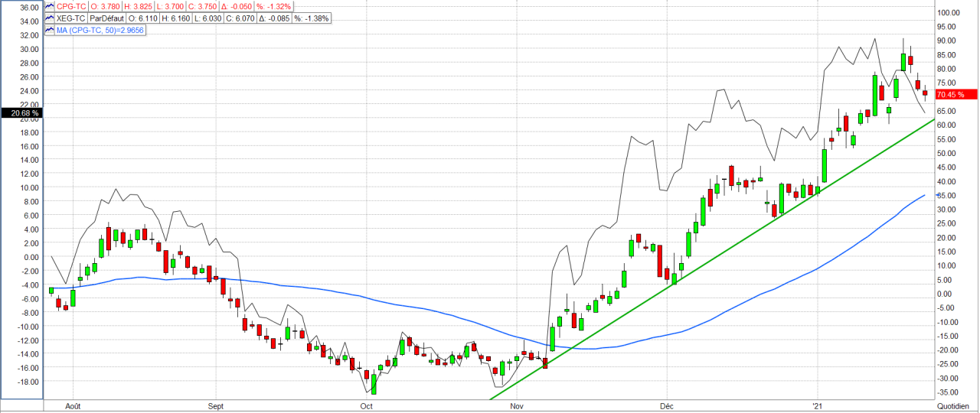Select the XEG-TC symbol label in legend

coord(71,18)
